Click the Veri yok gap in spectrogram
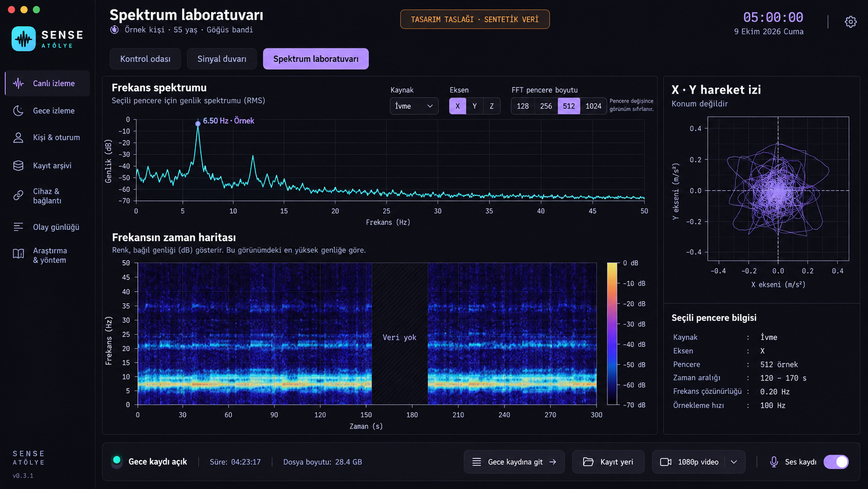868x489 pixels. (399, 334)
